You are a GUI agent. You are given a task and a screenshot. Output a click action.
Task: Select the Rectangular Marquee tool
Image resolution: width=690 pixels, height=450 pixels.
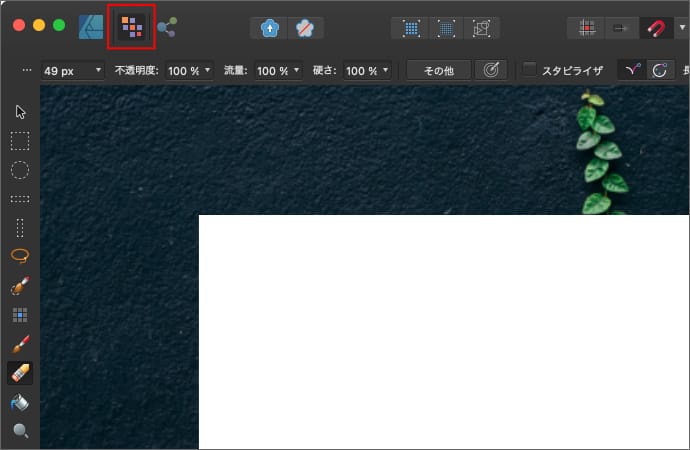[x=20, y=141]
